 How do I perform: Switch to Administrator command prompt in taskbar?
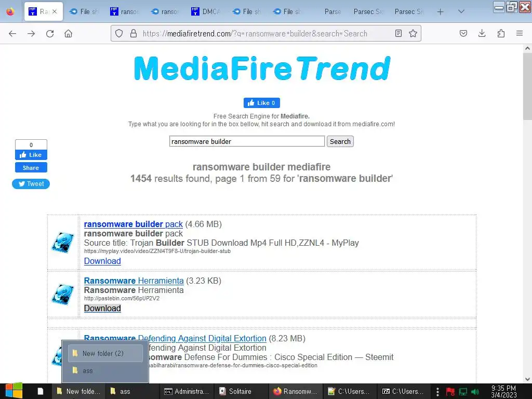[x=187, y=391]
